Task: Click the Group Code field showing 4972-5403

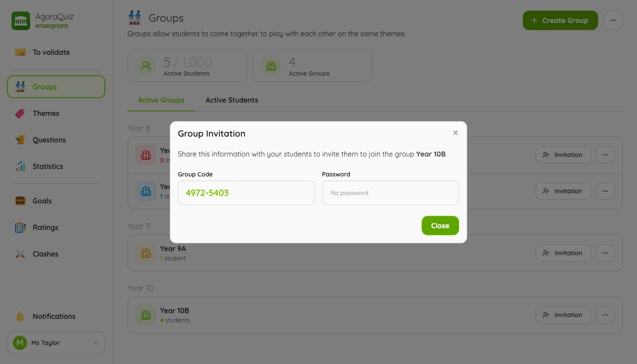Action: click(x=246, y=193)
